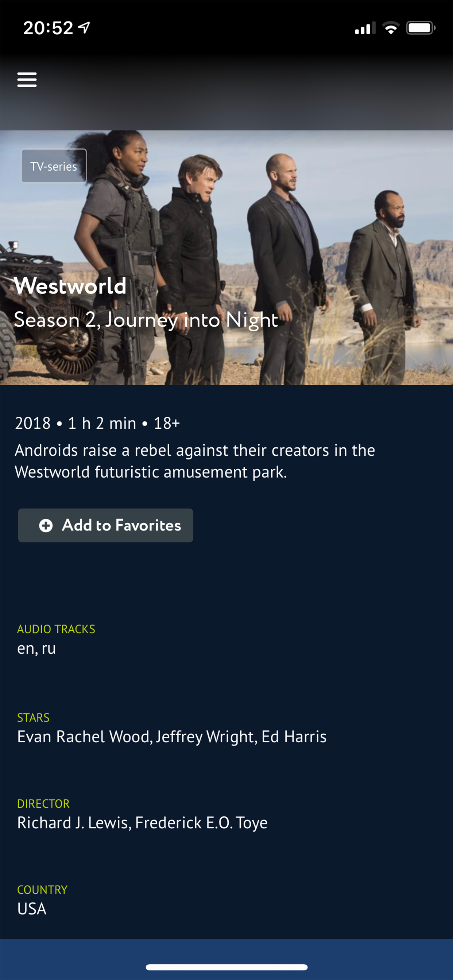The height and width of the screenshot is (980, 453).
Task: Tap the Westworld title text
Action: (x=70, y=286)
